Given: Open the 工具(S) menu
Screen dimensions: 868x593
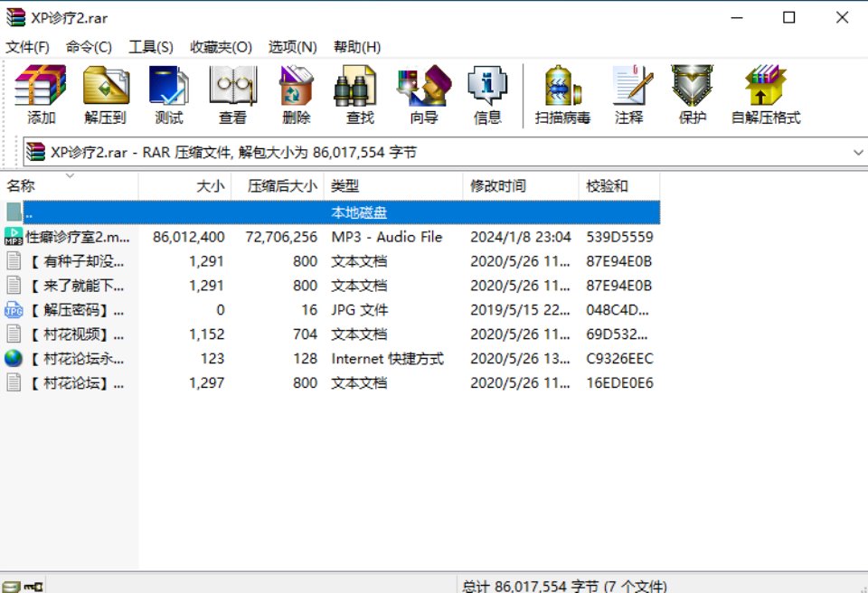Looking at the screenshot, I should pyautogui.click(x=151, y=47).
